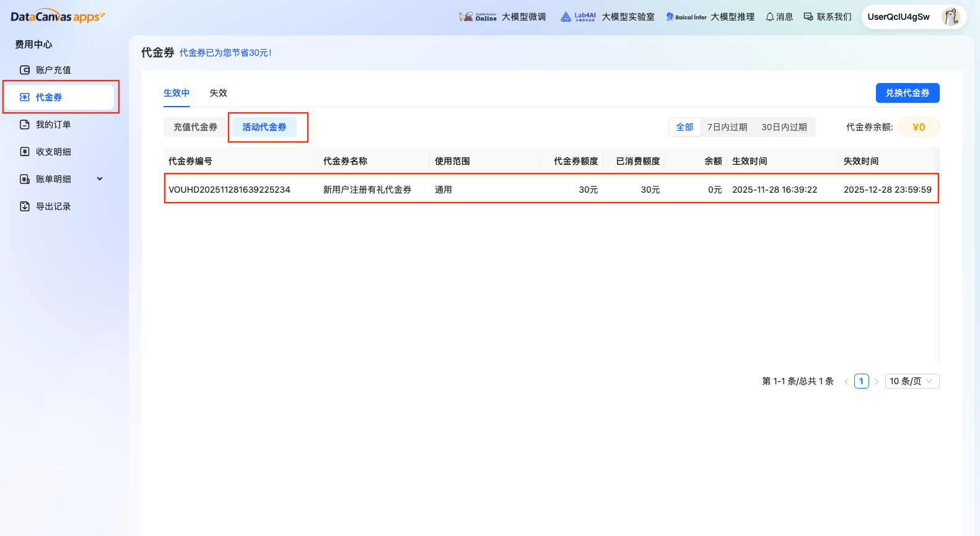980x536 pixels.
Task: Switch to the 失效 tab
Action: tap(218, 93)
